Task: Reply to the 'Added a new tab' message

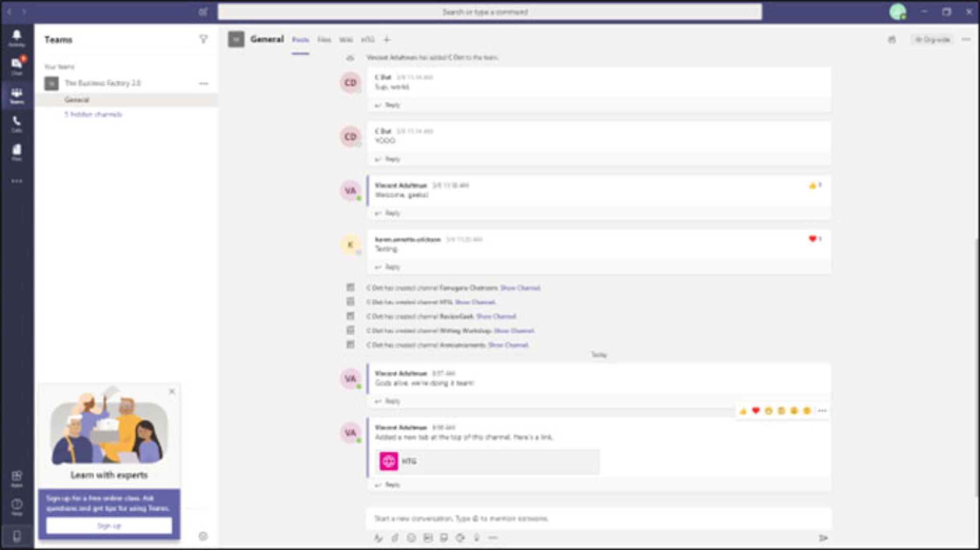Action: click(x=388, y=485)
